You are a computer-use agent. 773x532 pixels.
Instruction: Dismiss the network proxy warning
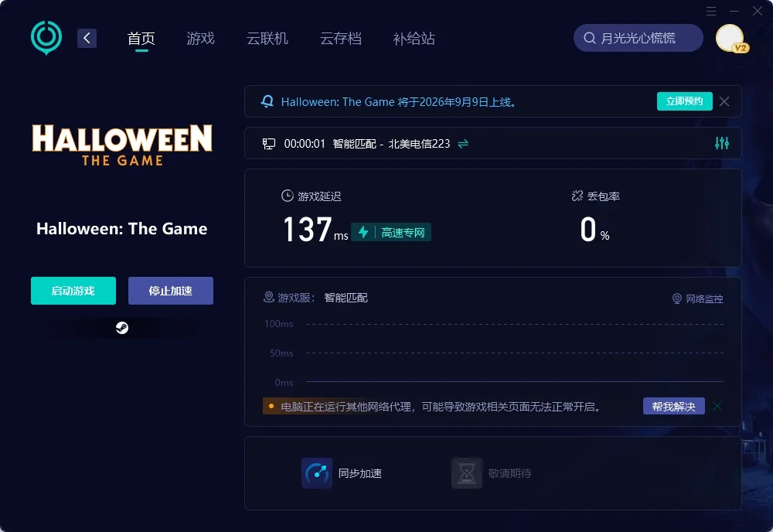pos(717,406)
